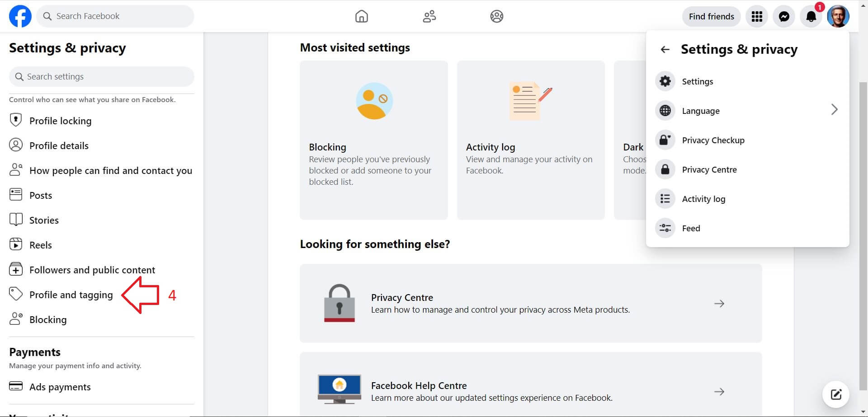Open the Activity log card in most visited
868x417 pixels.
pyautogui.click(x=531, y=140)
